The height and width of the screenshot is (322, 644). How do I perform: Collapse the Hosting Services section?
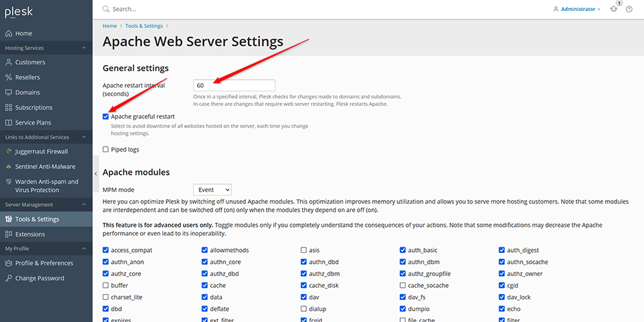tap(84, 48)
